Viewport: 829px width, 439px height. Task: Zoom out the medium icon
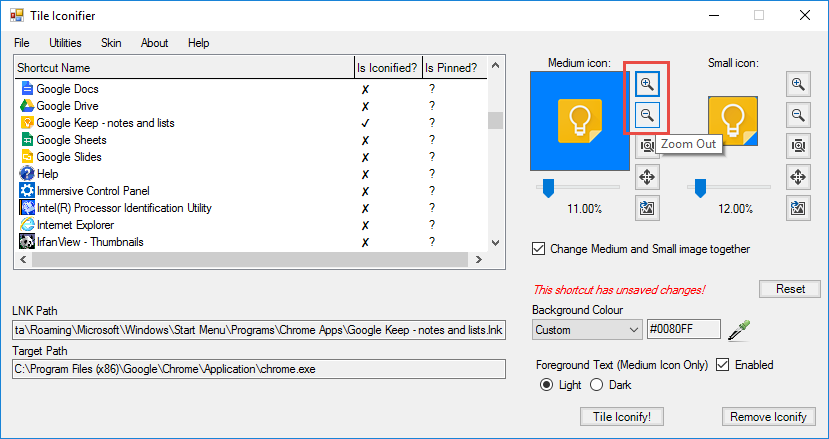pos(647,115)
